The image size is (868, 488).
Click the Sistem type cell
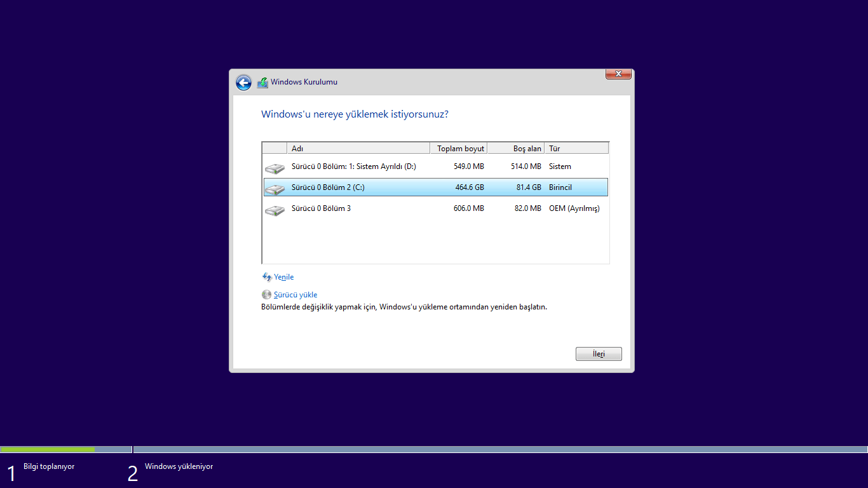pyautogui.click(x=560, y=166)
